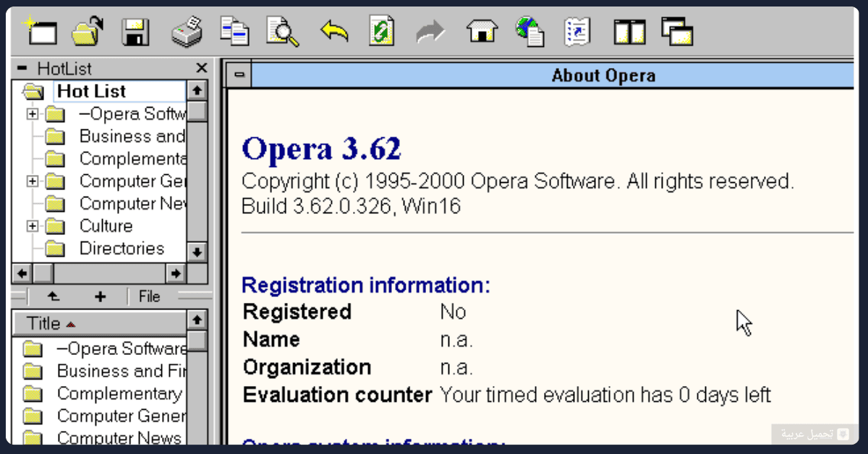Click the minus button beside HotList title
Screen dimensions: 868x454
(x=22, y=69)
